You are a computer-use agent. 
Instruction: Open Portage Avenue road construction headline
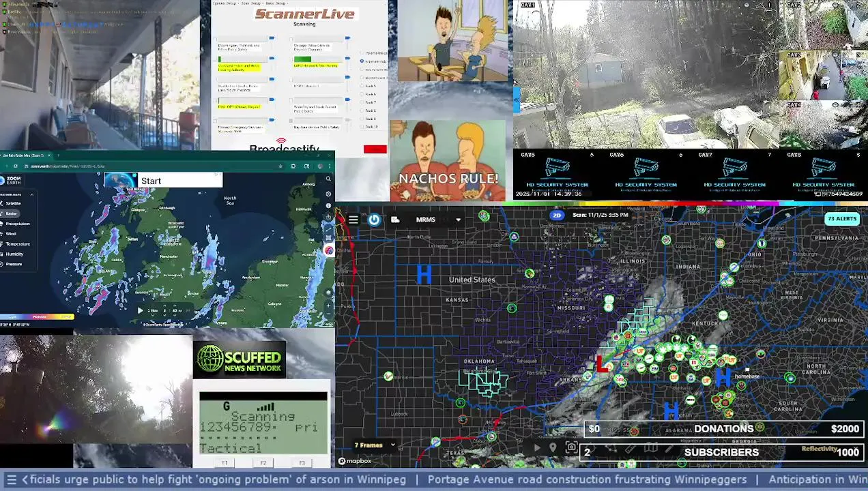click(587, 479)
